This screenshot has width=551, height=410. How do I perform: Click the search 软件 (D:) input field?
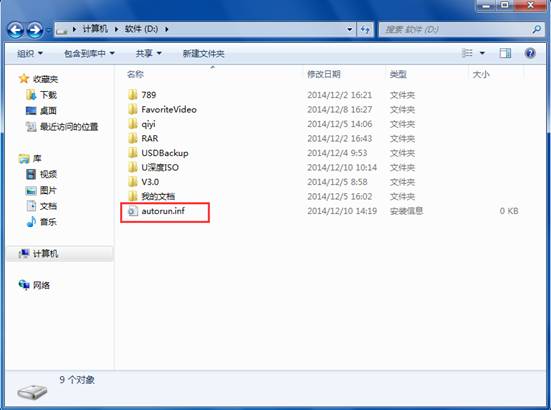456,30
